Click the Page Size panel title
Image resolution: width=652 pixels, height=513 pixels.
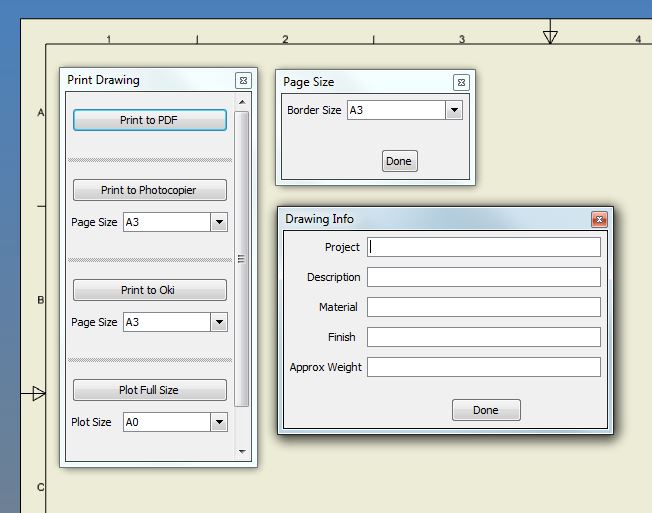(x=309, y=82)
